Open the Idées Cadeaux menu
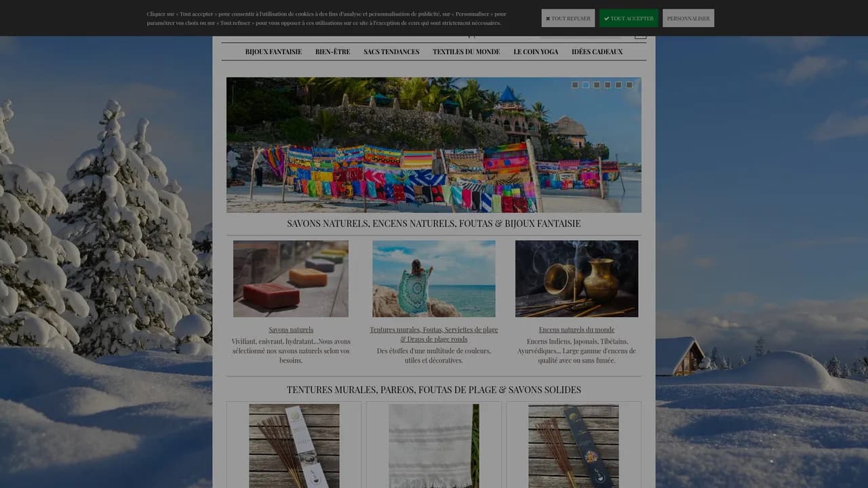Screen dimensions: 868x488 tap(597, 52)
